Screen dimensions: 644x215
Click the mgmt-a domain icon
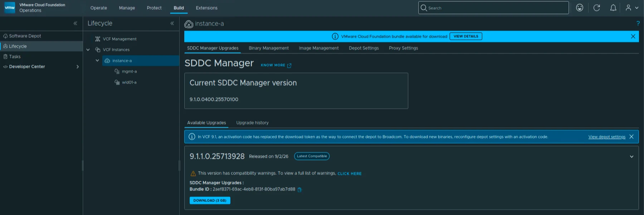tap(117, 72)
